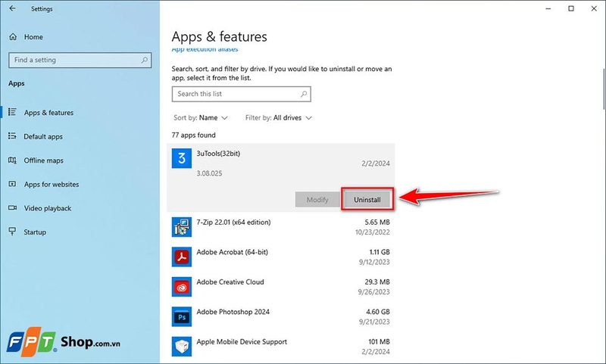
Task: Click the 1.11 GB size value
Action: (380, 252)
